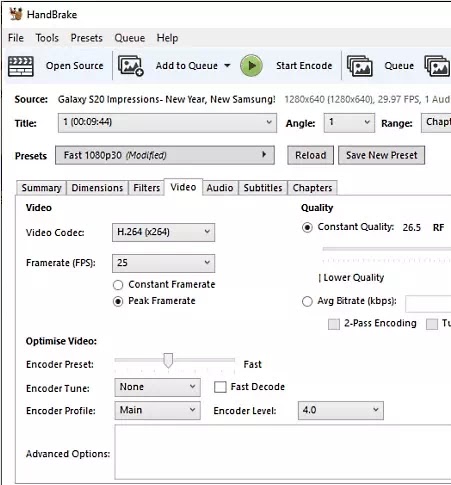Expand the Encoder Profile dropdown showing Main
This screenshot has width=451, height=485.
click(x=157, y=410)
